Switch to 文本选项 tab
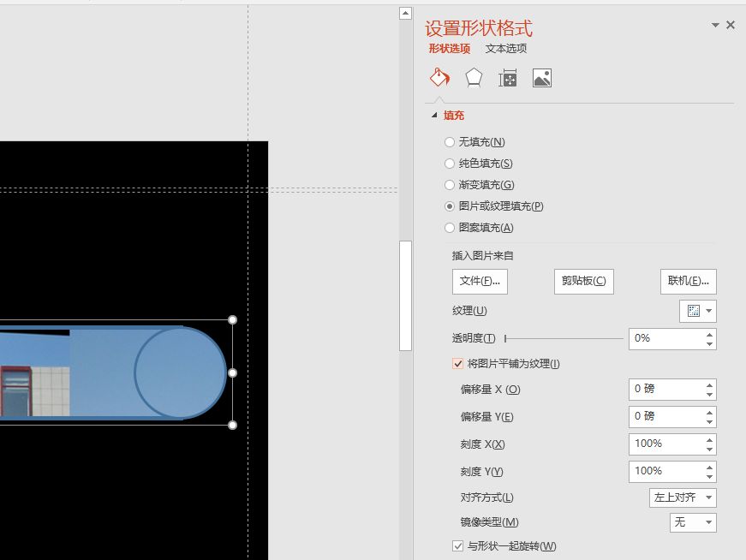 506,49
